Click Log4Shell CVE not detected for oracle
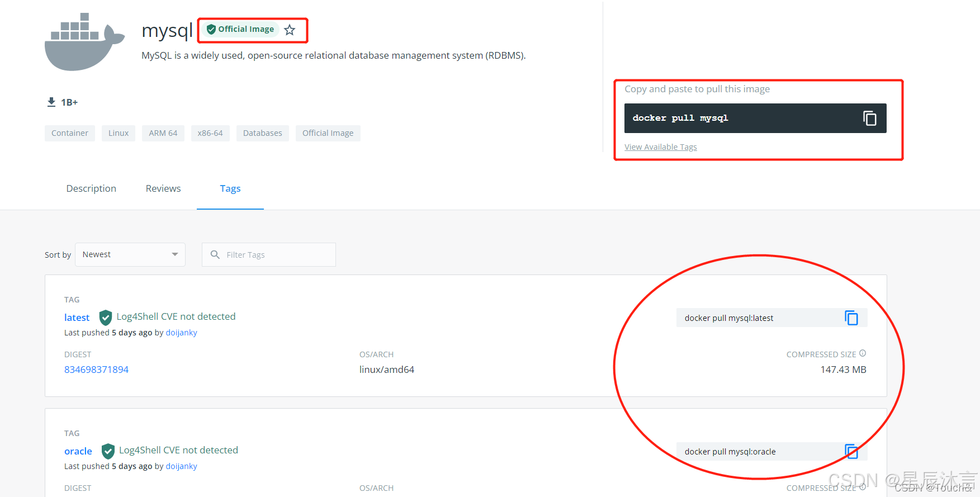980x497 pixels. (x=178, y=450)
